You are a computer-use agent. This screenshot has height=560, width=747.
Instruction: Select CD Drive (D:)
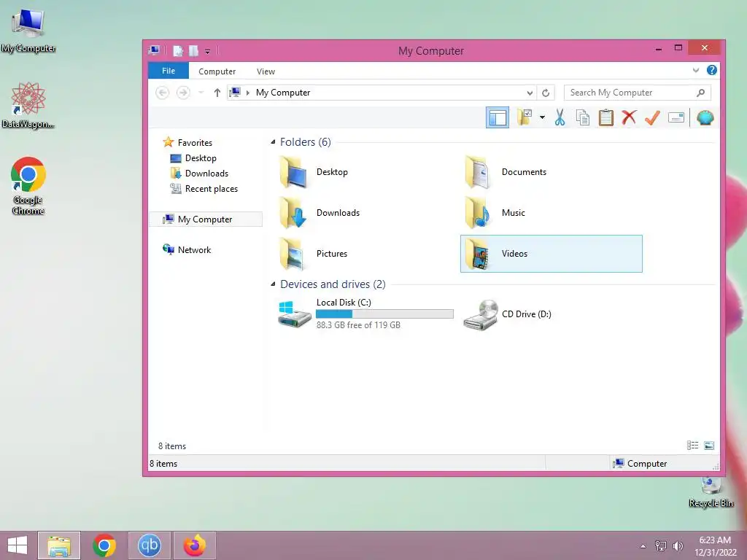point(508,314)
